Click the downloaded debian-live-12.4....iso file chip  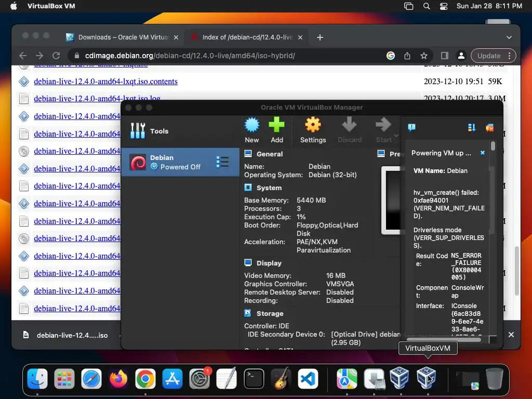(x=65, y=335)
